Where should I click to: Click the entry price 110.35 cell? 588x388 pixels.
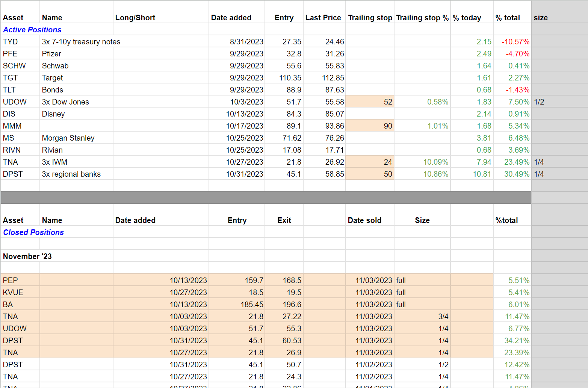click(x=284, y=78)
